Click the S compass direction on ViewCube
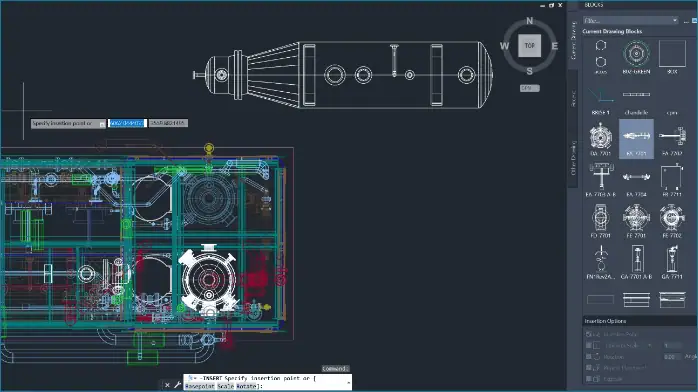698x392 pixels. click(529, 71)
